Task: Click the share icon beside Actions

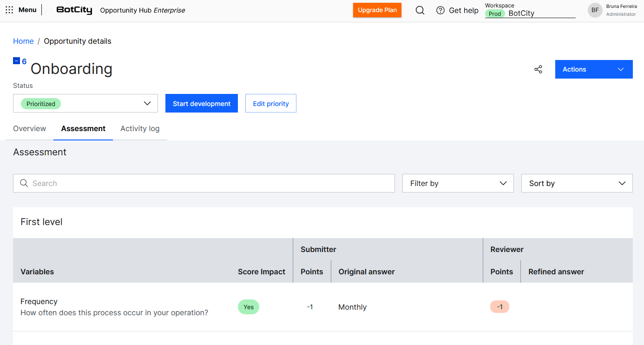Action: 538,69
